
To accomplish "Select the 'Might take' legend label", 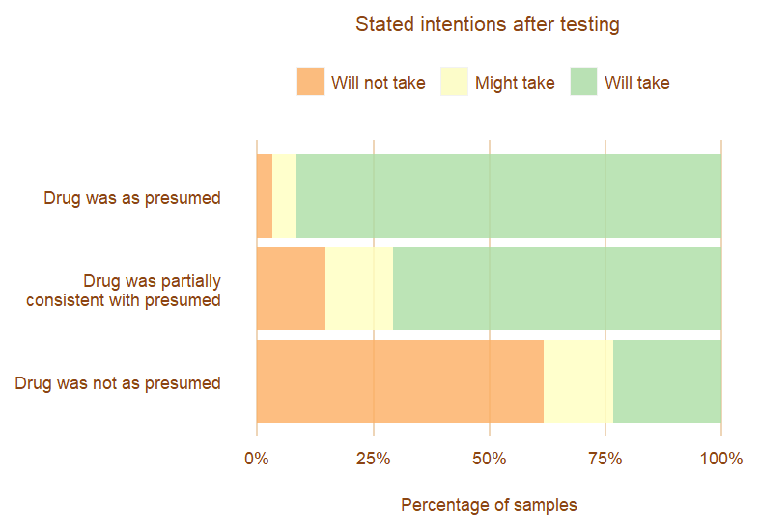I will [515, 83].
